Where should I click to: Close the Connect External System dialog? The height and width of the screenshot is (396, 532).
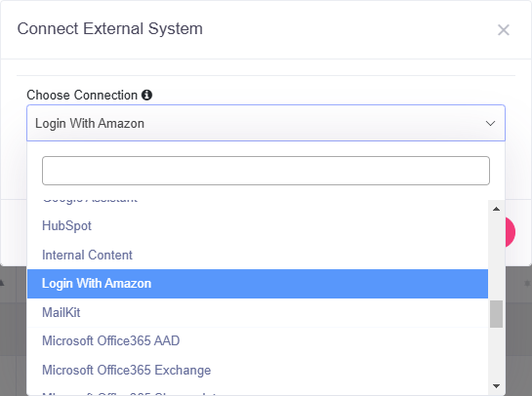[504, 30]
